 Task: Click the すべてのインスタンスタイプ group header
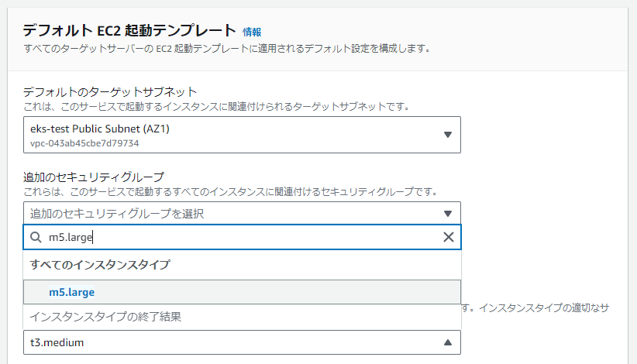tap(100, 265)
